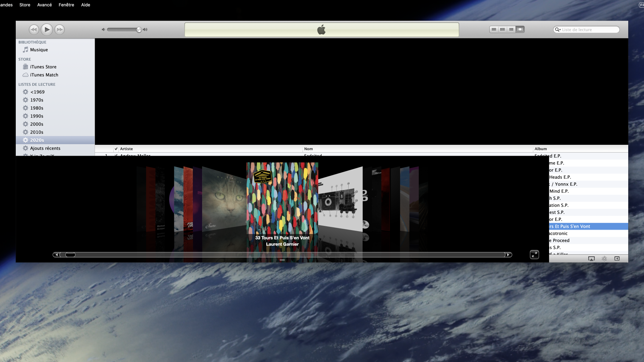Toggle Cover Flow view button

(x=520, y=29)
